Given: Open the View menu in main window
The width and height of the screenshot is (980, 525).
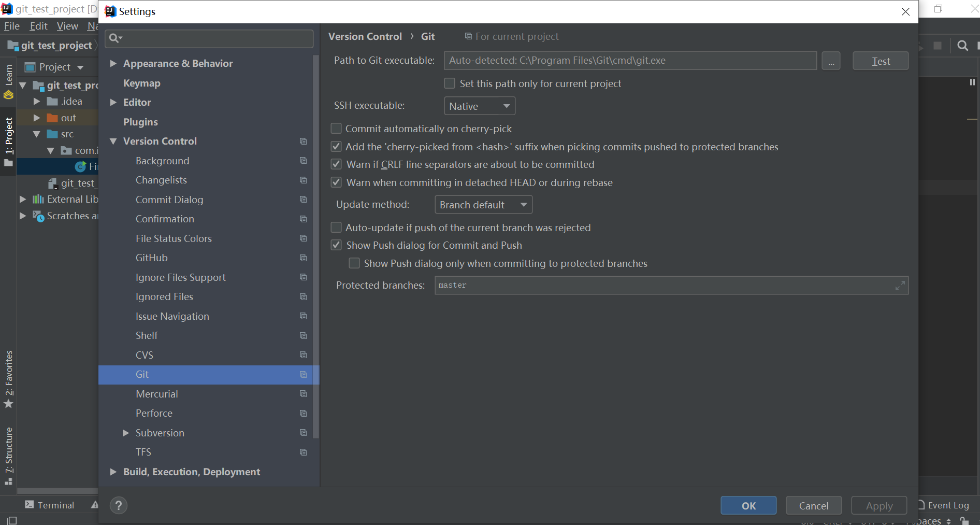Looking at the screenshot, I should tap(67, 26).
